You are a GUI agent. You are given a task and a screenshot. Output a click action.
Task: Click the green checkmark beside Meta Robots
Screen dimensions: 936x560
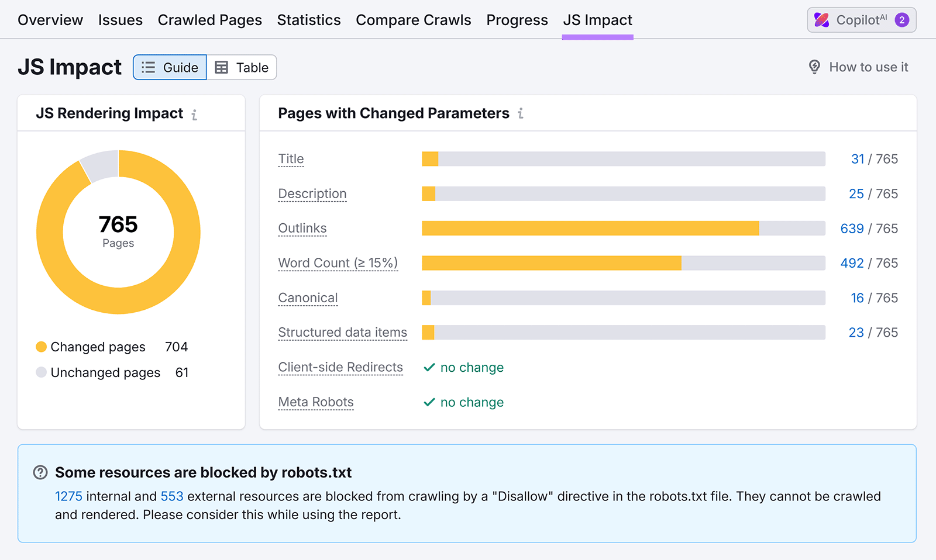click(x=429, y=402)
